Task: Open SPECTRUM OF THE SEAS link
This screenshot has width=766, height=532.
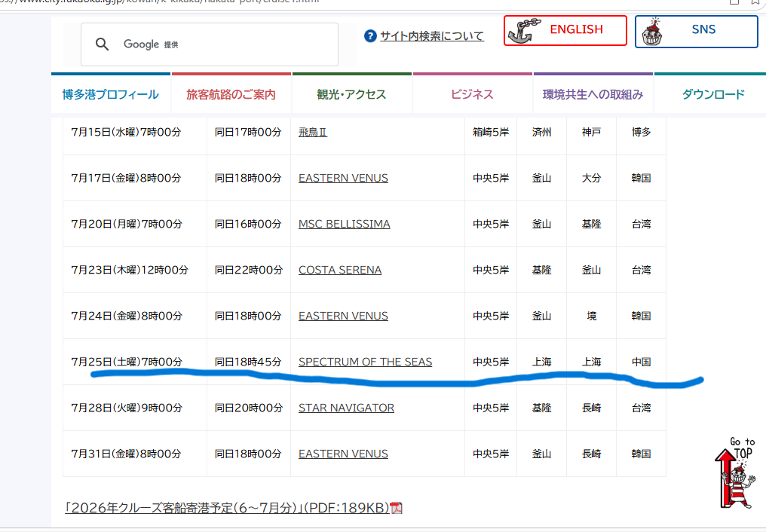Action: point(366,362)
